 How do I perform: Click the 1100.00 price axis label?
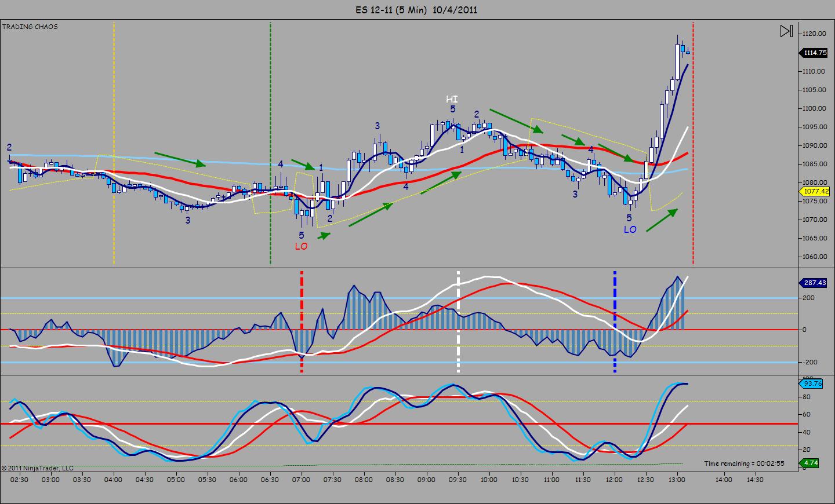(814, 108)
